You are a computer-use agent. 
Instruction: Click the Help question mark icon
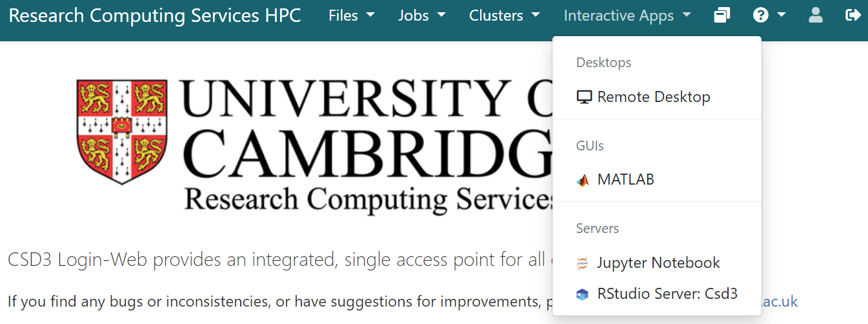coord(761,15)
